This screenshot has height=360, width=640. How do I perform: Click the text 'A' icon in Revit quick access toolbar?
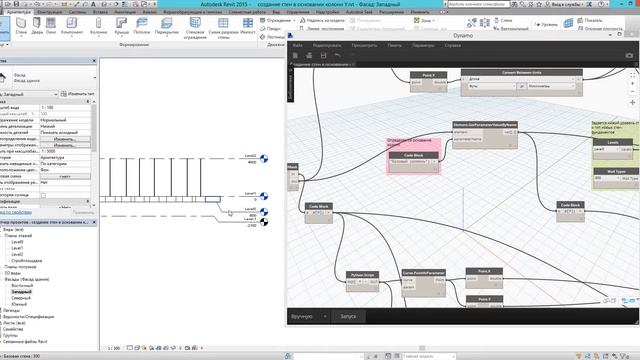click(93, 4)
